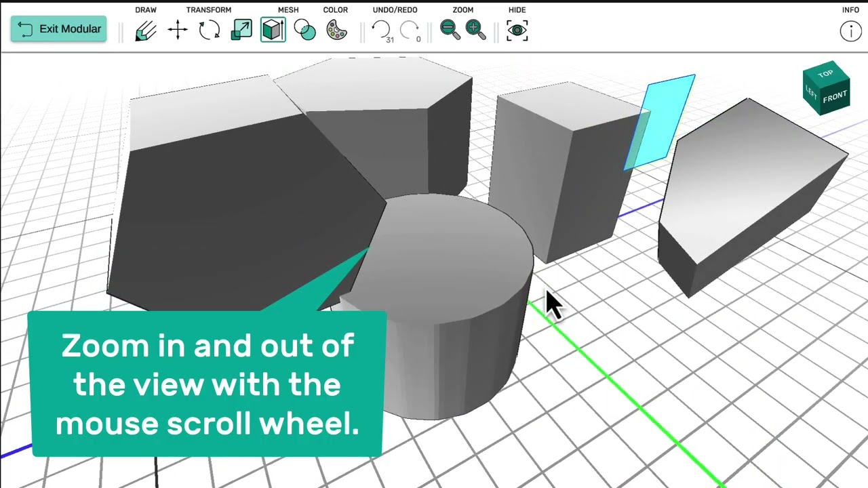
Task: Redo the last undone action
Action: coord(410,30)
